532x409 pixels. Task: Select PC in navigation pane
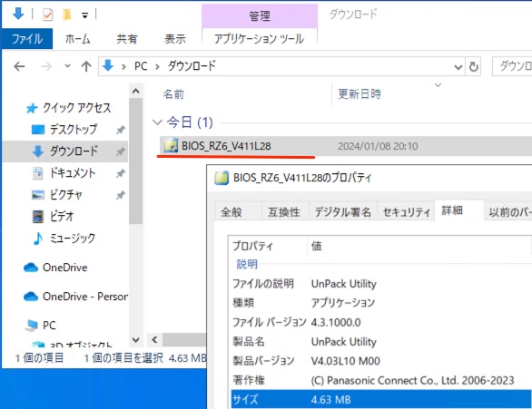tap(49, 326)
